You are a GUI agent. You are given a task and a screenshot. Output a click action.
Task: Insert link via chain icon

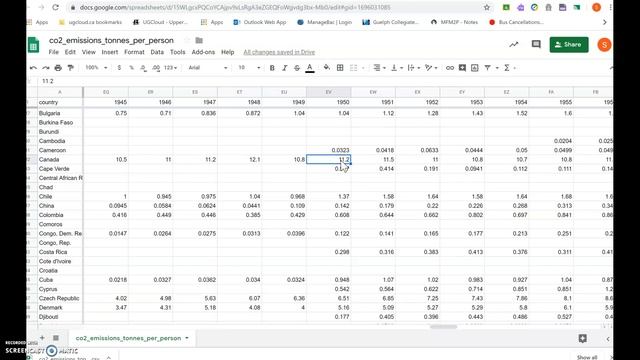450,68
